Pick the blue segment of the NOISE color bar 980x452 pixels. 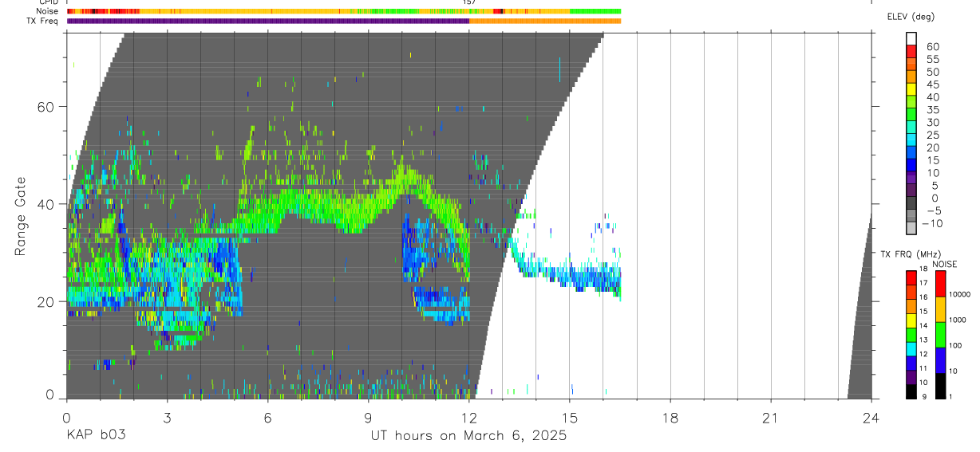click(x=940, y=360)
